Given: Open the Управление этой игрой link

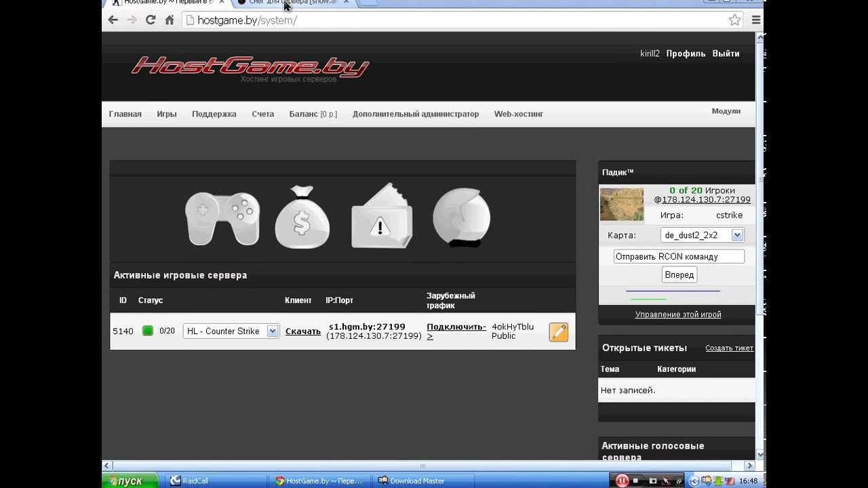Looking at the screenshot, I should click(x=678, y=314).
